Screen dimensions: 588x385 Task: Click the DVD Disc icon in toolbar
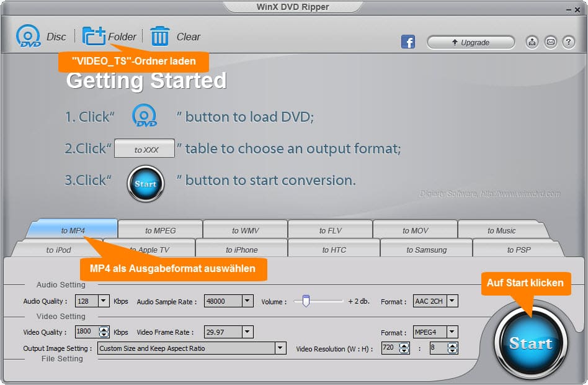(29, 37)
